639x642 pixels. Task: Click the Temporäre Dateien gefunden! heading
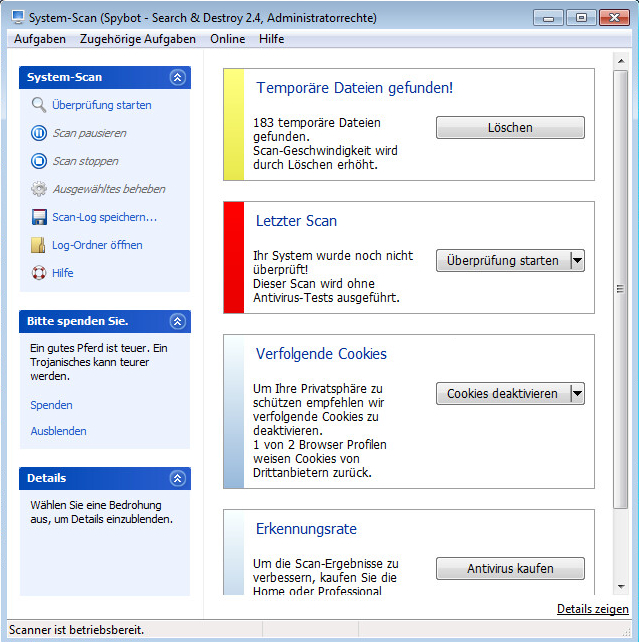click(x=354, y=88)
